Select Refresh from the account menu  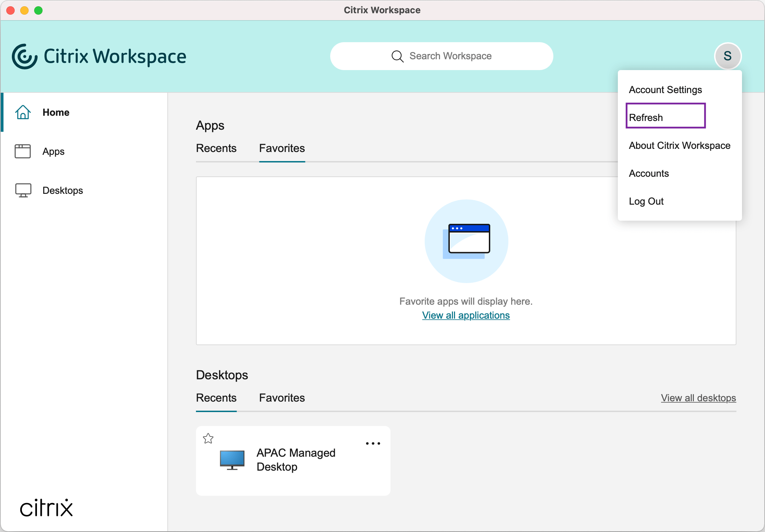tap(646, 117)
